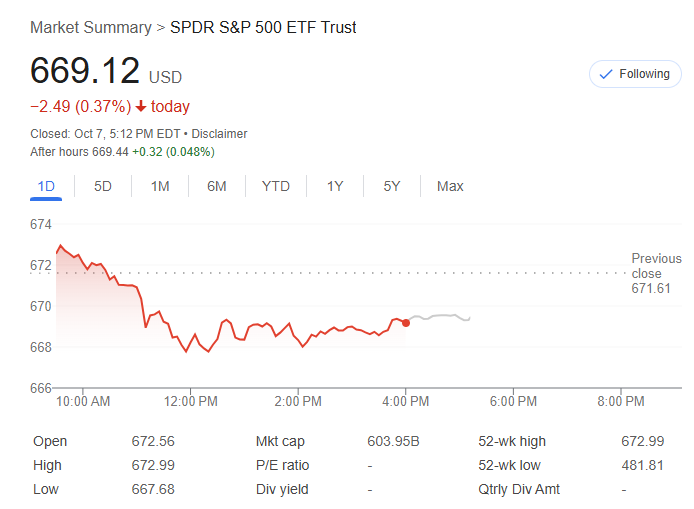Click the Mkt cap value 603.95B
Screen dimensions: 694x509
394,441
